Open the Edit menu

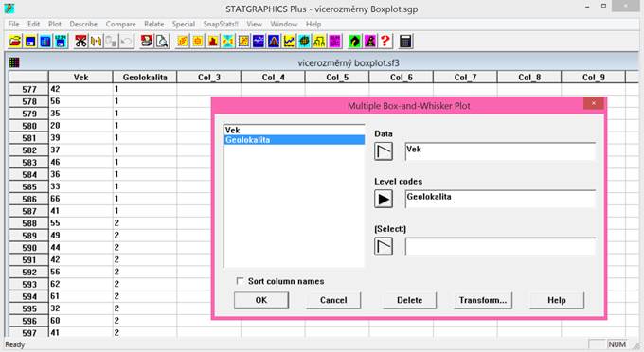tap(34, 25)
